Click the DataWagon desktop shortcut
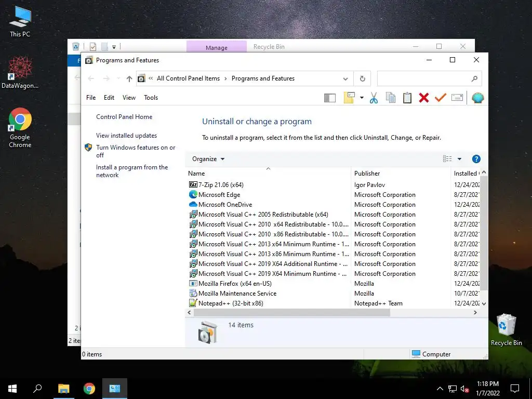Viewport: 532px width, 399px height. coord(20,73)
